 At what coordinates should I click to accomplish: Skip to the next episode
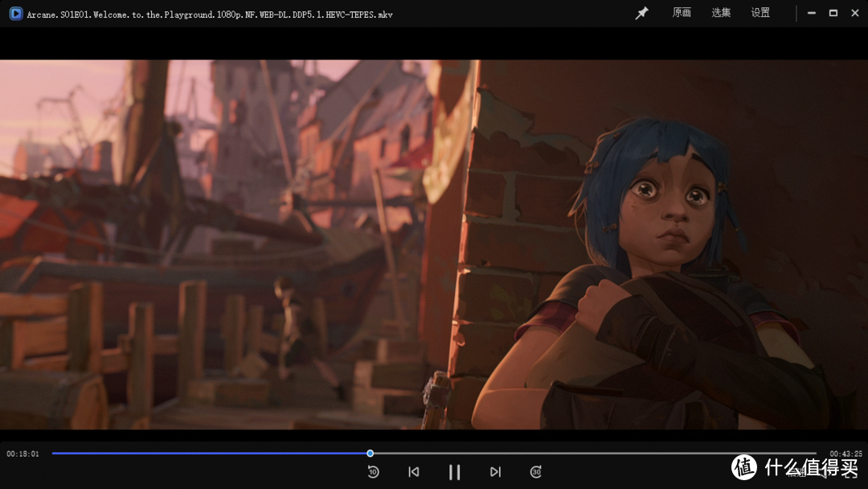point(495,472)
